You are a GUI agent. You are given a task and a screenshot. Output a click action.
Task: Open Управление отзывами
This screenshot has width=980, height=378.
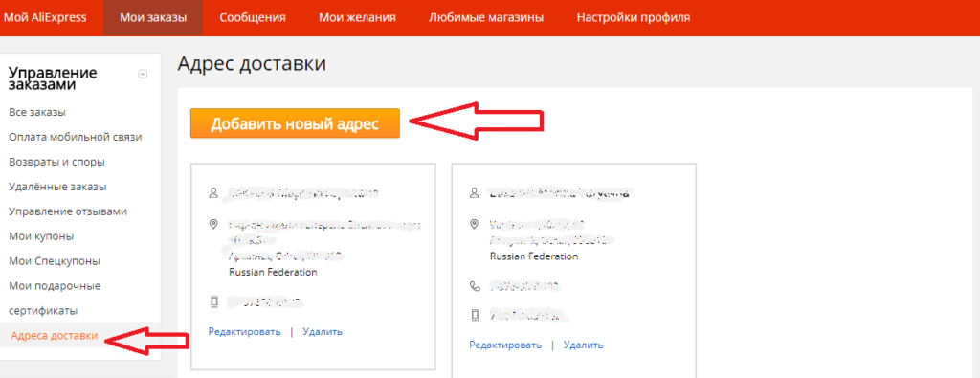(68, 211)
